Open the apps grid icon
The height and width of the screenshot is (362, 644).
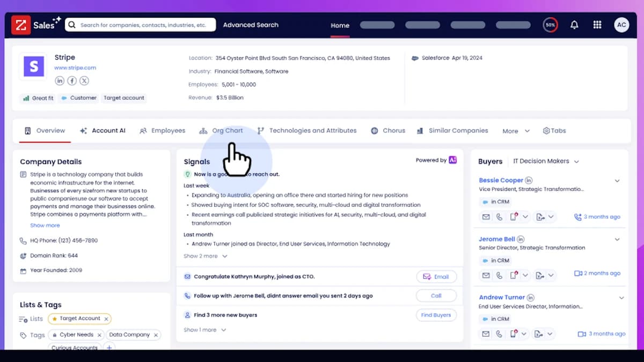pos(597,25)
